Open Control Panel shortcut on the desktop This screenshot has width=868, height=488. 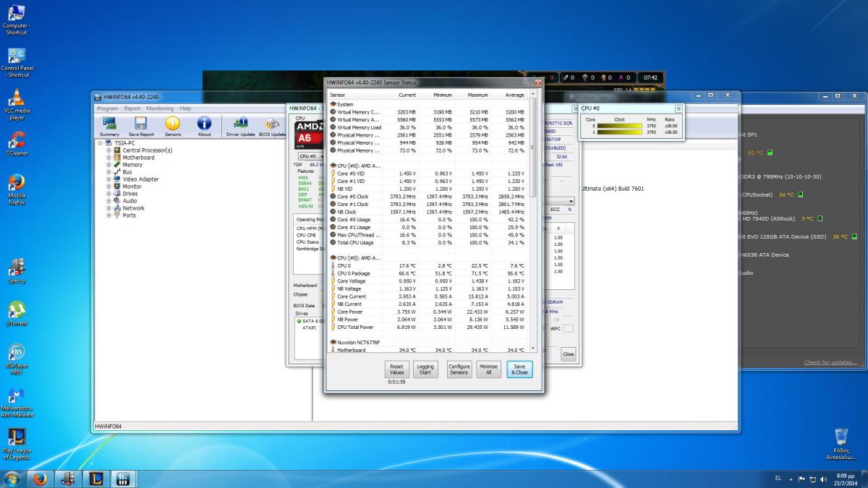[18, 63]
